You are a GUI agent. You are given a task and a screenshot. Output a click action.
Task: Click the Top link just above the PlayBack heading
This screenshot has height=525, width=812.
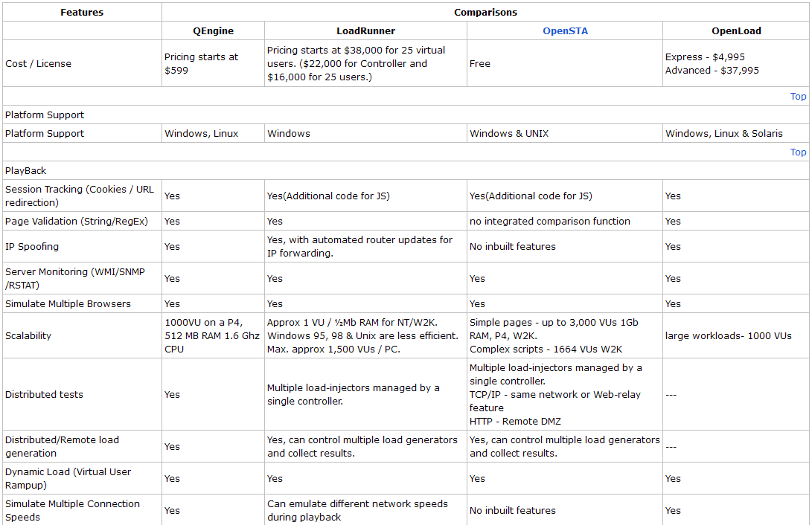coord(798,152)
